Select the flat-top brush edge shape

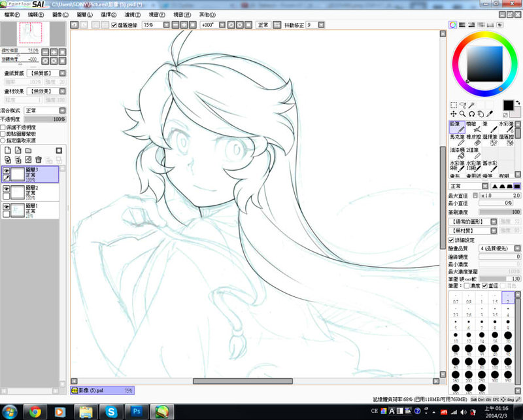coord(516,186)
